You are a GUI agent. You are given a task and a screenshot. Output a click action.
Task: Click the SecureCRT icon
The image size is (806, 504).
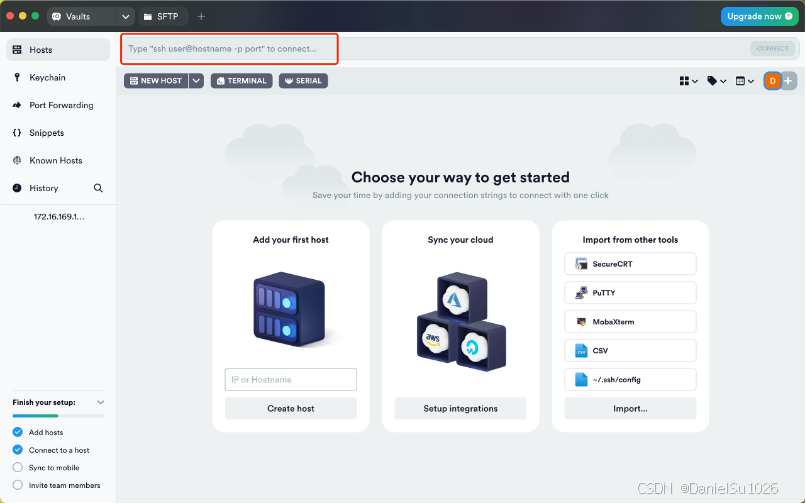(x=581, y=264)
